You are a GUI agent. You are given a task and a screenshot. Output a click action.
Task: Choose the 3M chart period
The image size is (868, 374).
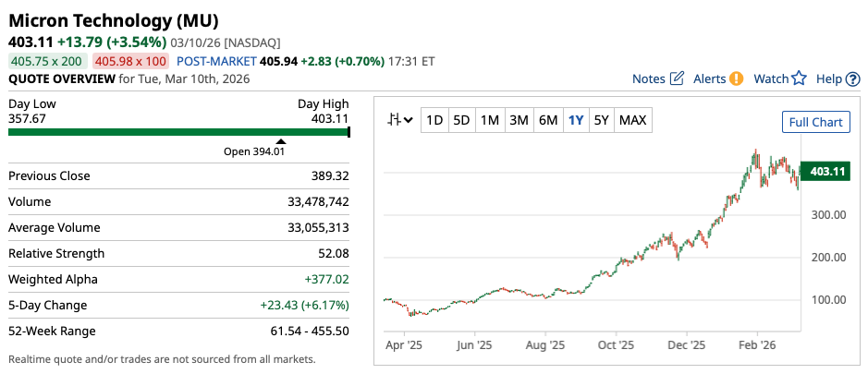(519, 120)
